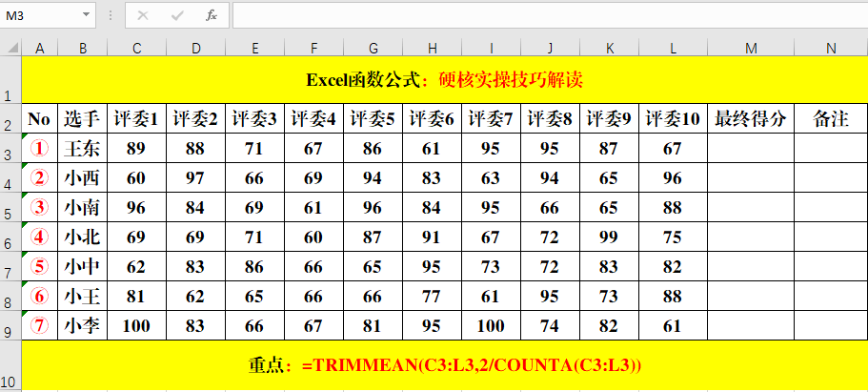
Task: Select row 2 header
Action: [x=10, y=118]
